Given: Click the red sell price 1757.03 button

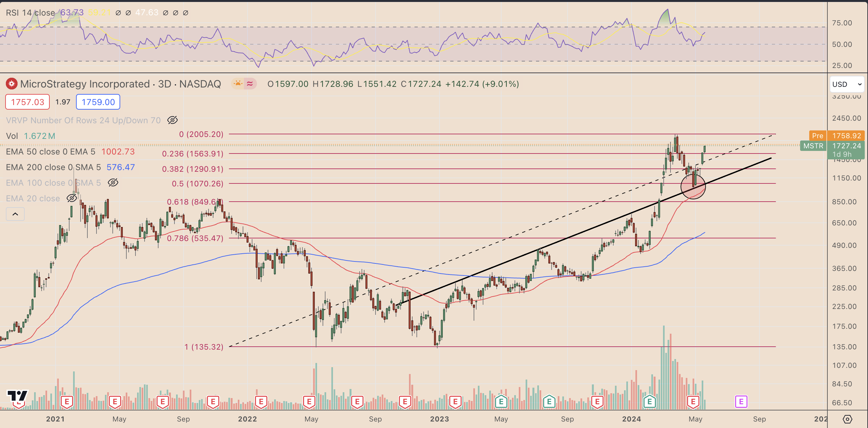Looking at the screenshot, I should (x=27, y=102).
